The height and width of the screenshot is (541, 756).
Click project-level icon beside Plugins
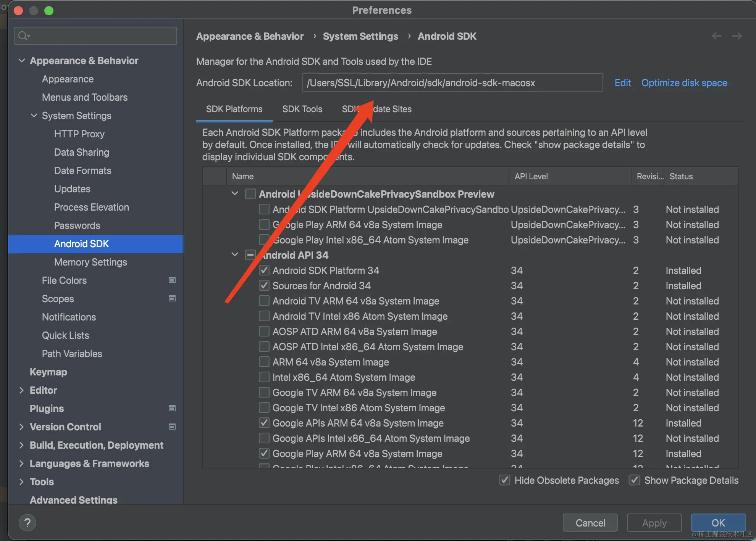[172, 409]
